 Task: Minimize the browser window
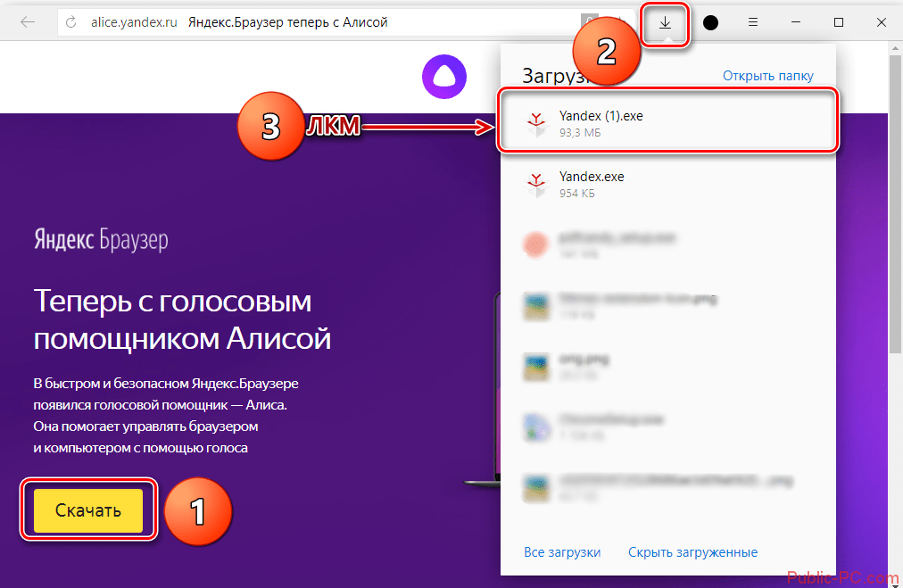pyautogui.click(x=796, y=22)
